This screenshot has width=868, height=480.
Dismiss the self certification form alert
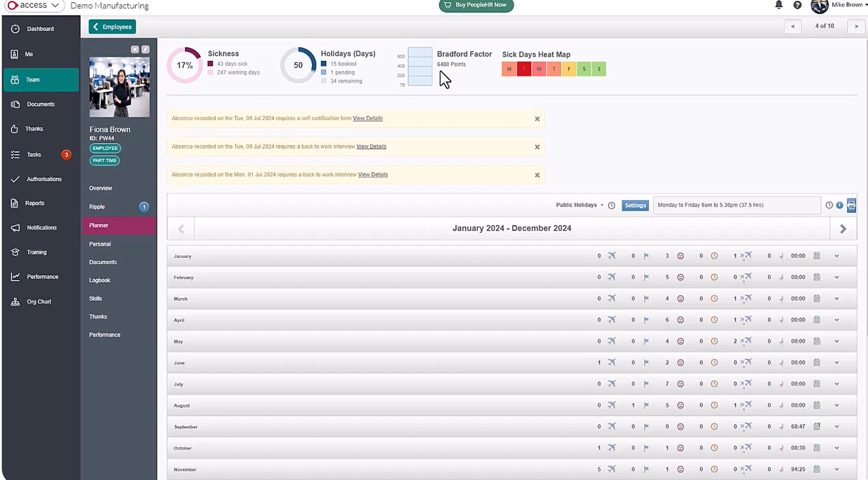click(x=537, y=119)
